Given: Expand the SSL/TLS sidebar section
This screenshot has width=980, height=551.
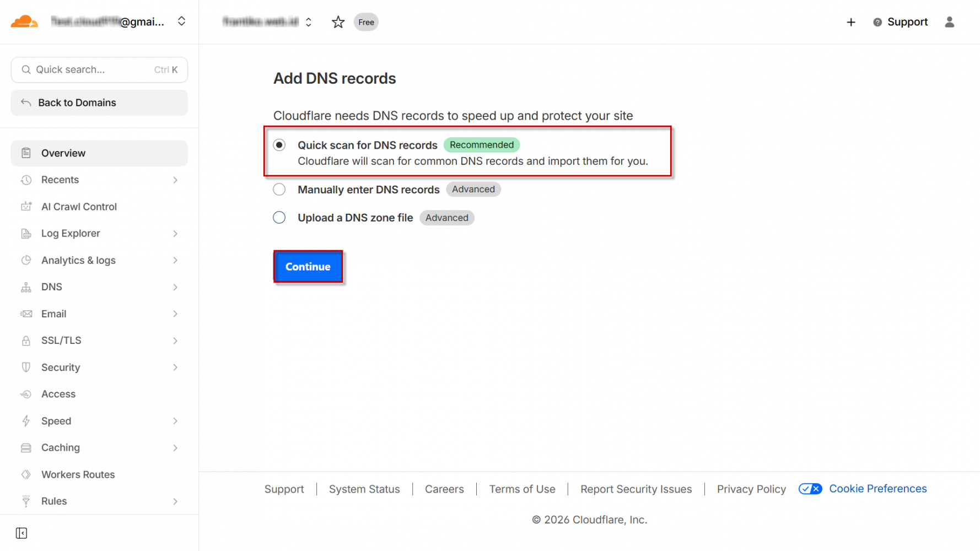Looking at the screenshot, I should (175, 341).
